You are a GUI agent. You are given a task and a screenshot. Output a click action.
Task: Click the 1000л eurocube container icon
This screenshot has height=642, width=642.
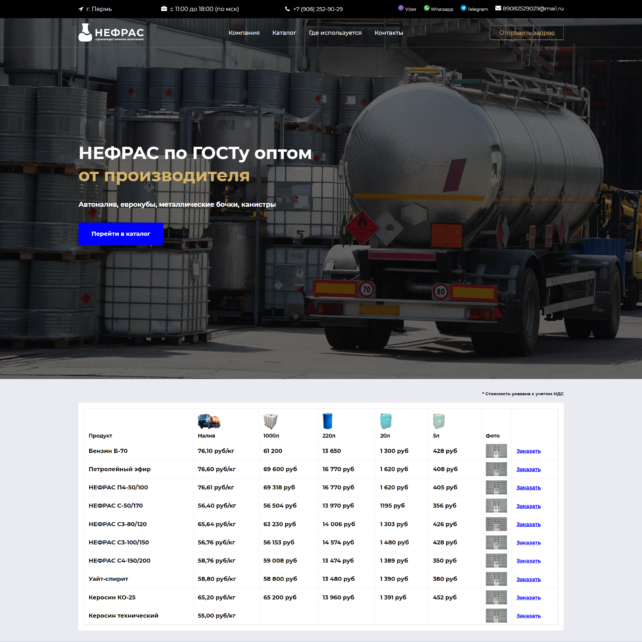tap(271, 421)
